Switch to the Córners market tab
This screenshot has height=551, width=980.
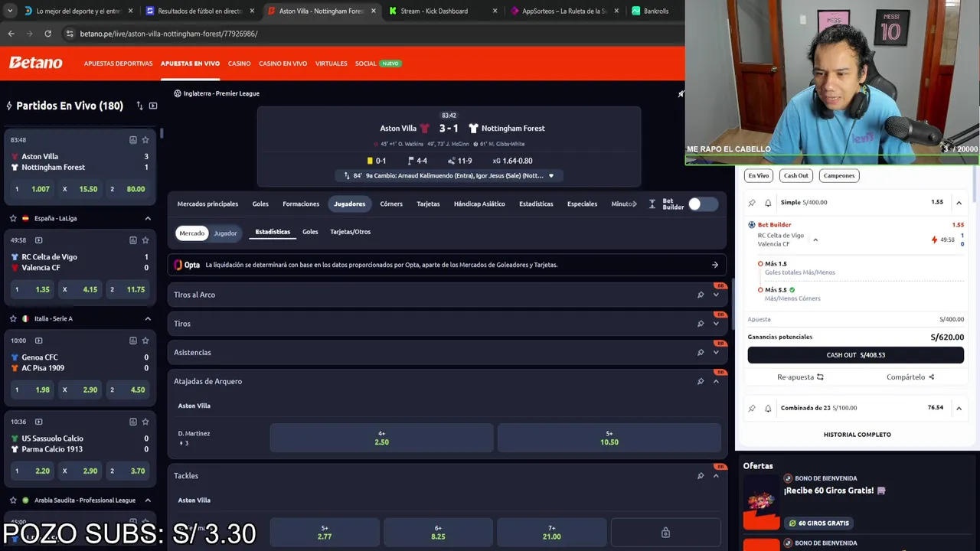click(391, 204)
